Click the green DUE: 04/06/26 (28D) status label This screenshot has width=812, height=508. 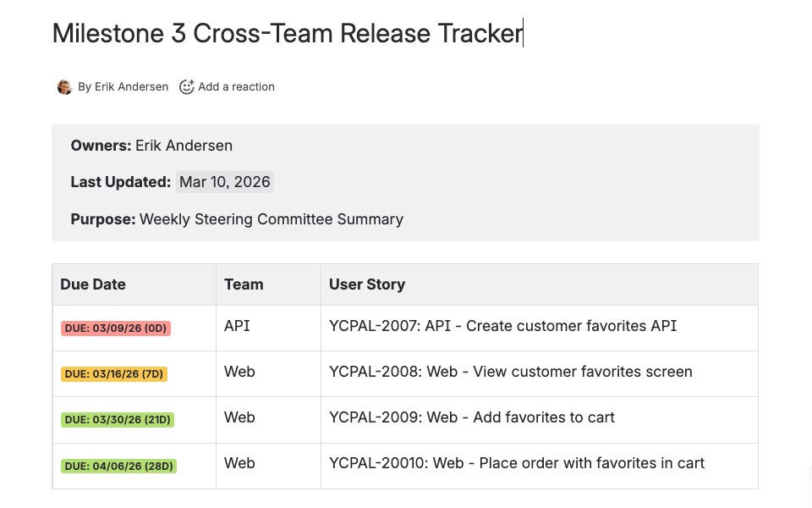pos(118,466)
